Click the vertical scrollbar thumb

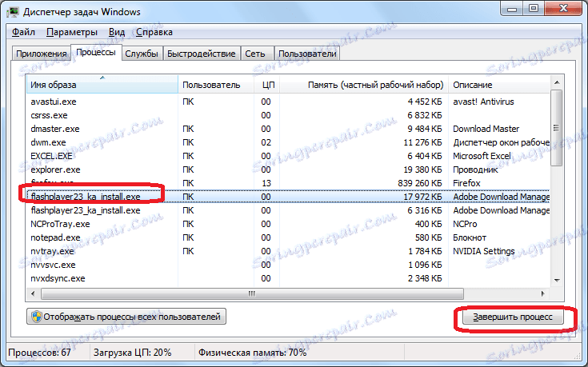[557, 128]
